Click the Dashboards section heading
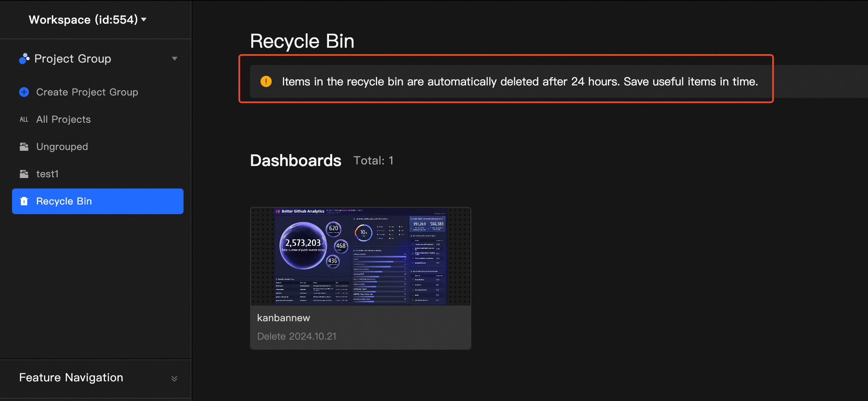This screenshot has width=868, height=401. 295,160
